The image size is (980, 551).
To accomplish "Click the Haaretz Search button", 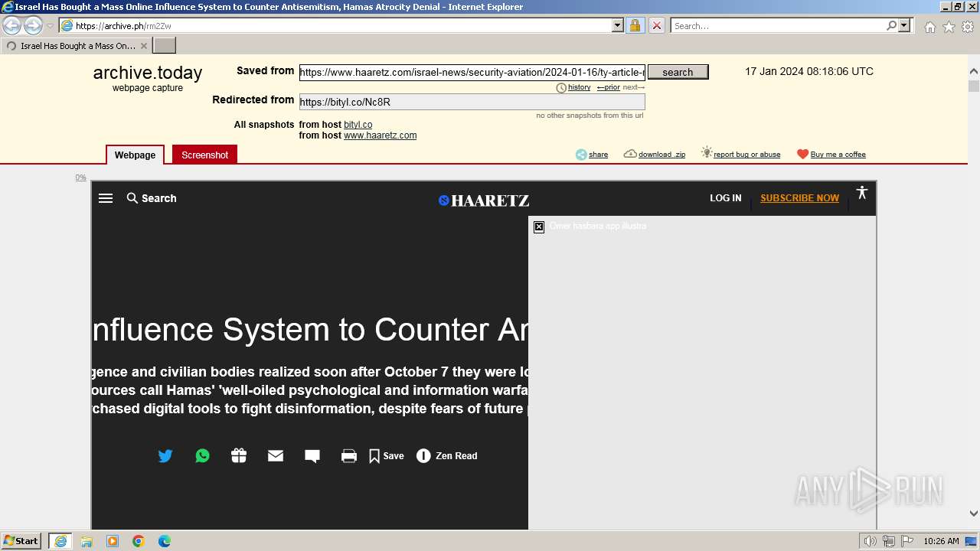I will (x=152, y=198).
